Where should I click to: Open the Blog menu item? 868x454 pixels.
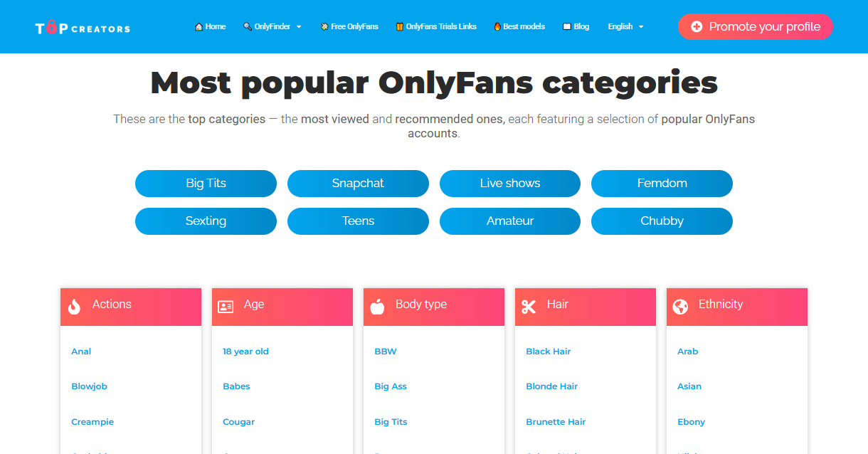coord(576,26)
